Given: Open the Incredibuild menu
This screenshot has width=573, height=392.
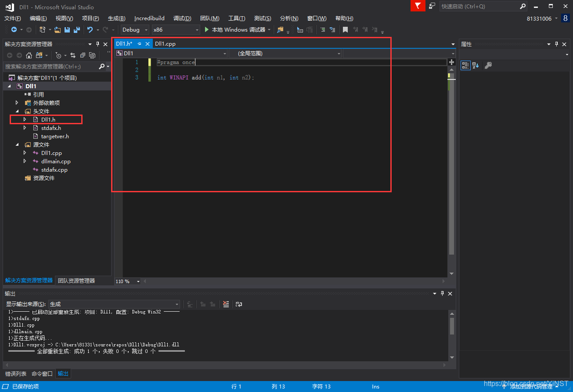Looking at the screenshot, I should tap(149, 18).
